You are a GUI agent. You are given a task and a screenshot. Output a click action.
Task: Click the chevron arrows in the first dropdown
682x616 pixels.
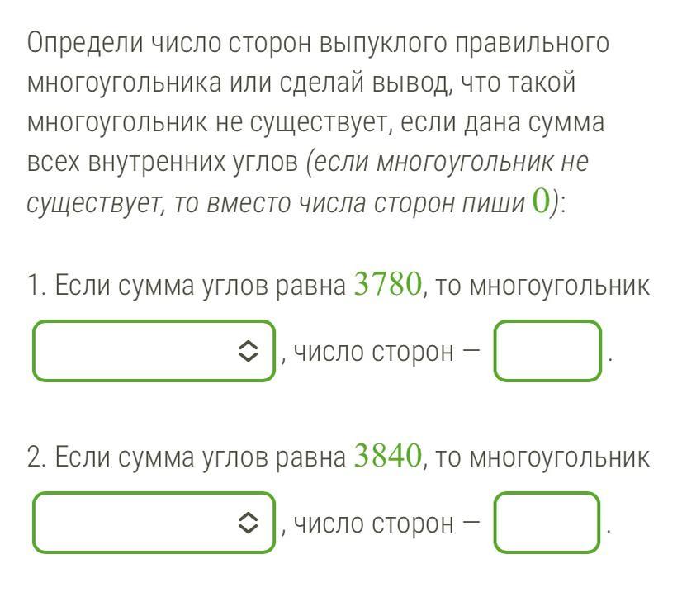(248, 352)
